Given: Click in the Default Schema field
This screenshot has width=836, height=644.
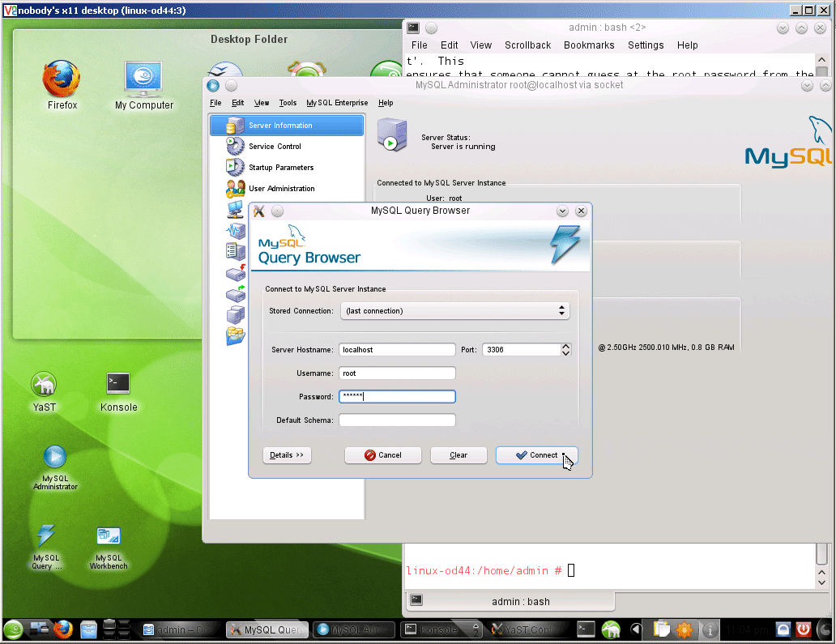Looking at the screenshot, I should [x=397, y=420].
